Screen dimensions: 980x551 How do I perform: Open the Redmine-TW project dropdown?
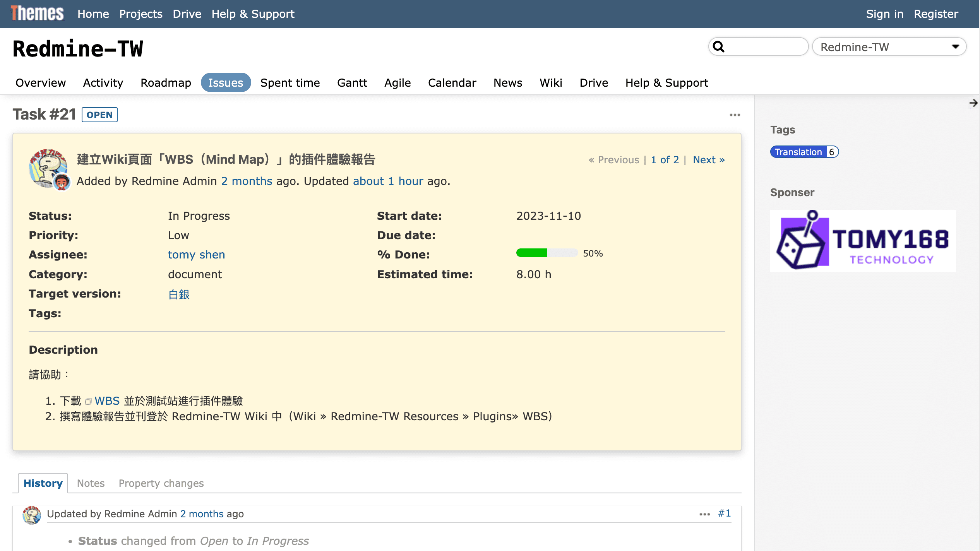pyautogui.click(x=889, y=47)
